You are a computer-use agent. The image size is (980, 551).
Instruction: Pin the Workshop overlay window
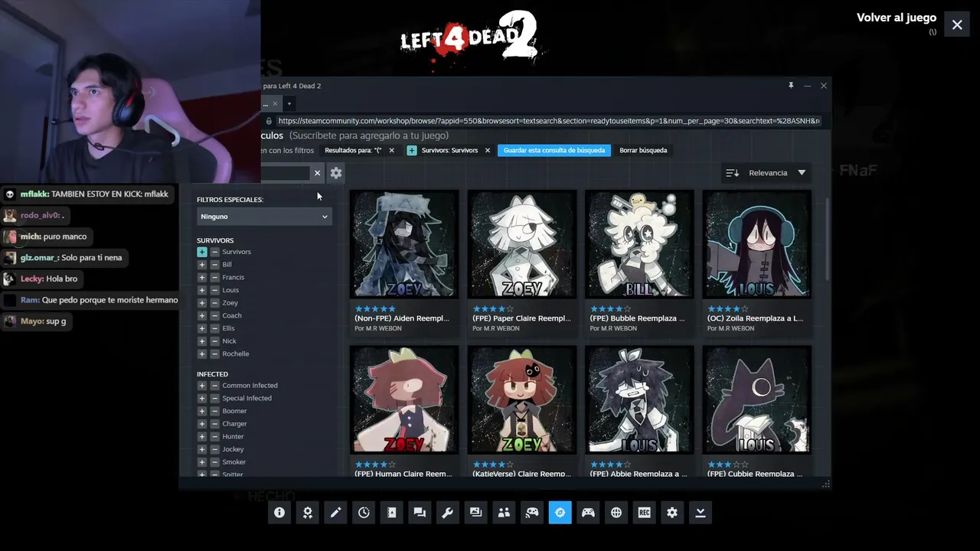point(791,86)
